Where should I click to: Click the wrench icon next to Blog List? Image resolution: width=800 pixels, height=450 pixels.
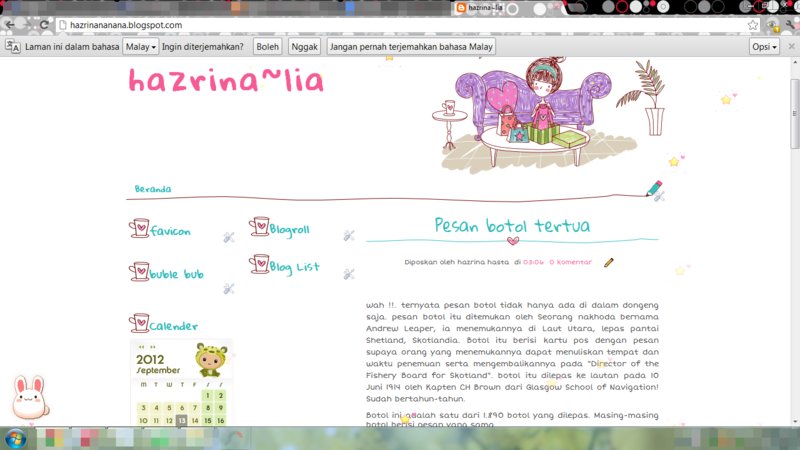[349, 273]
